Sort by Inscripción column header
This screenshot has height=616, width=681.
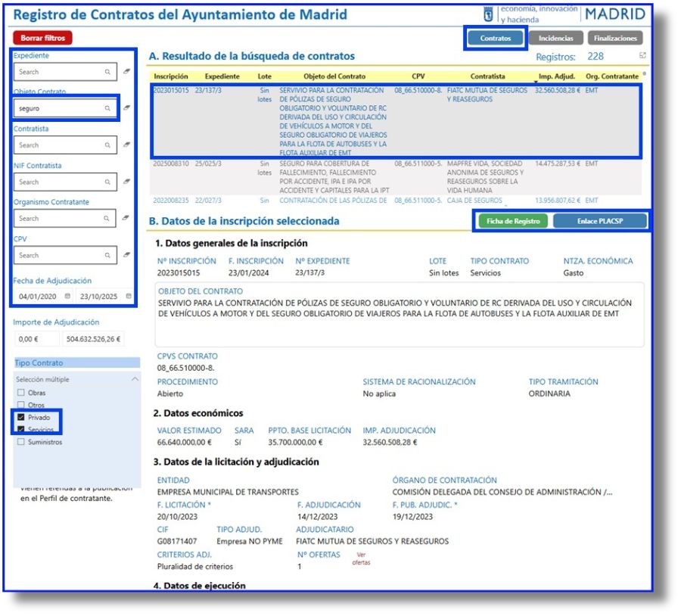(x=171, y=76)
